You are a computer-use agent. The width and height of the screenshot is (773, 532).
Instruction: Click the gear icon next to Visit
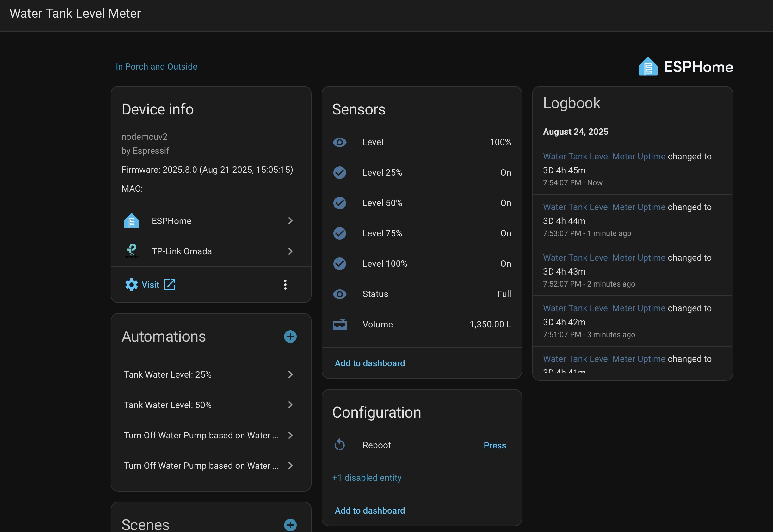click(131, 285)
